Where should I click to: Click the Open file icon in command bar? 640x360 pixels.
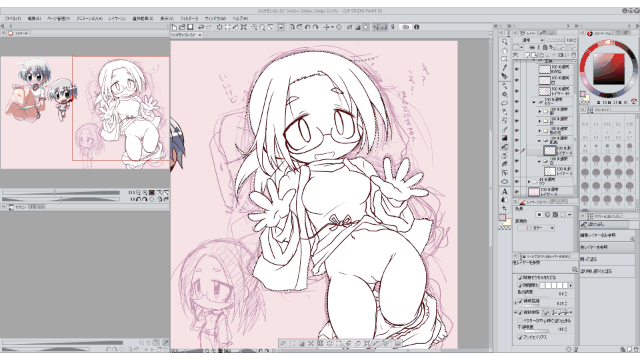tap(182, 27)
